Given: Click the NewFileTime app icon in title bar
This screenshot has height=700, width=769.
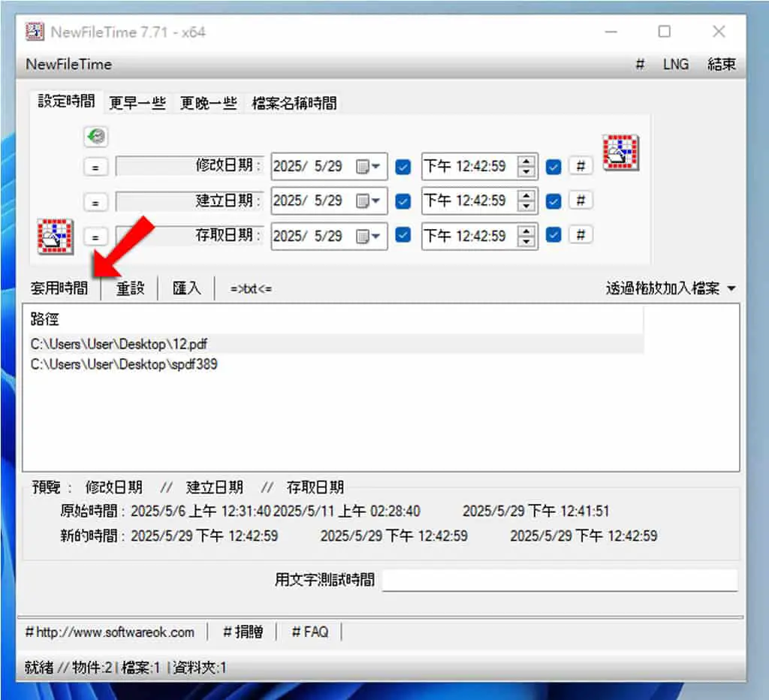Looking at the screenshot, I should 35,32.
